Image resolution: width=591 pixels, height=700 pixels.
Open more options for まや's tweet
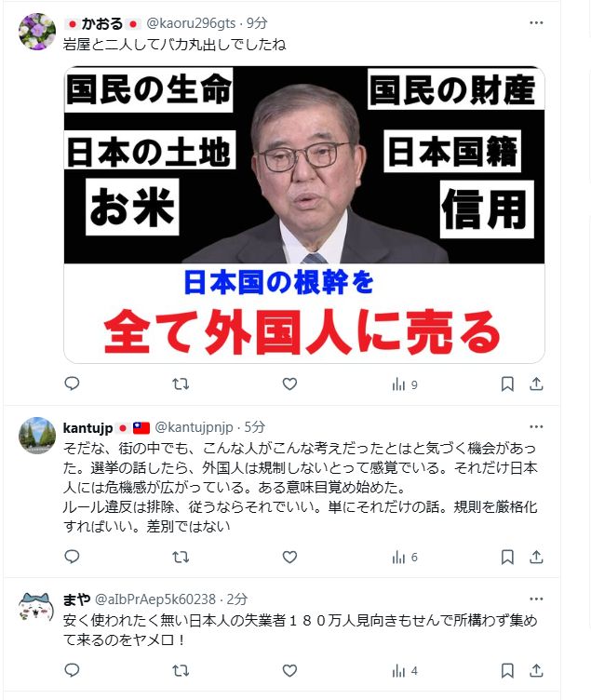536,599
